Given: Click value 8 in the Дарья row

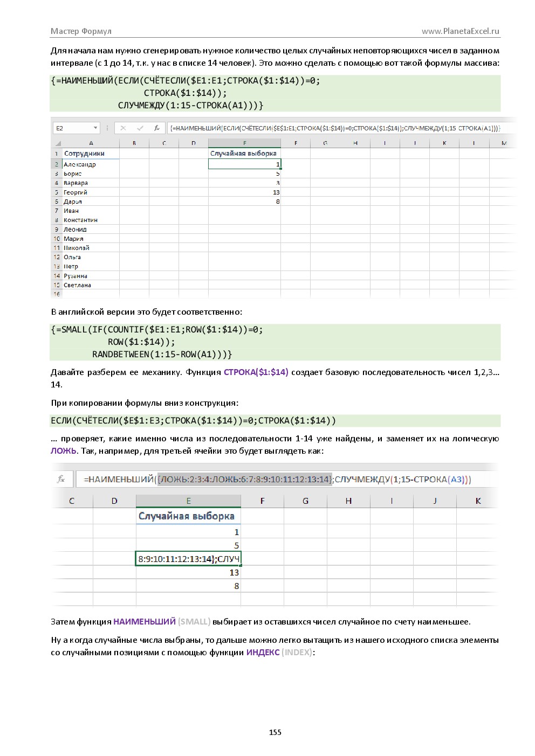Looking at the screenshot, I should 244,201.
